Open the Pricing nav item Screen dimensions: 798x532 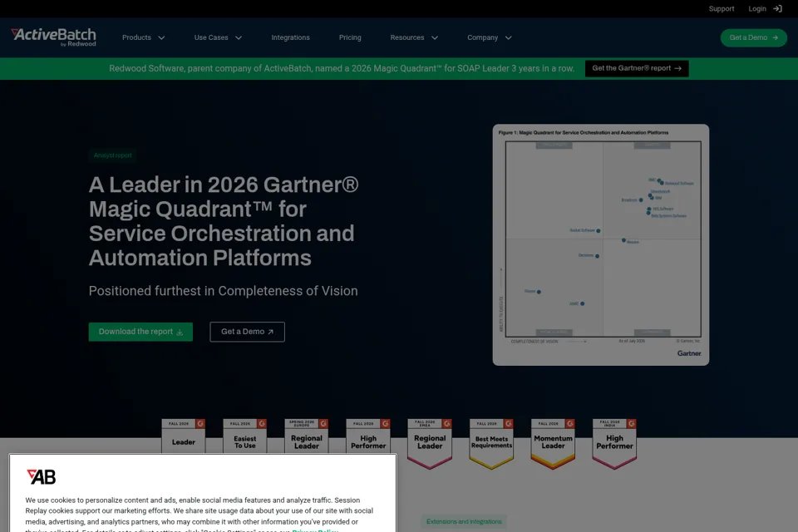[x=350, y=37]
